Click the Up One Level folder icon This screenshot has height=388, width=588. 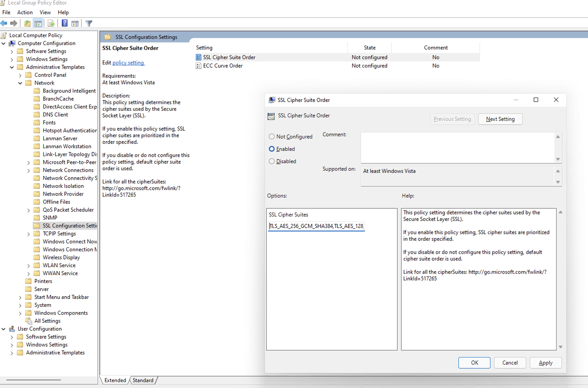[x=27, y=23]
